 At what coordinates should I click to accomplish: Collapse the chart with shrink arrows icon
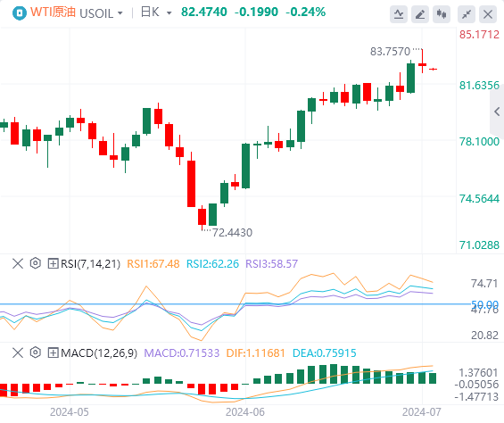(x=467, y=14)
